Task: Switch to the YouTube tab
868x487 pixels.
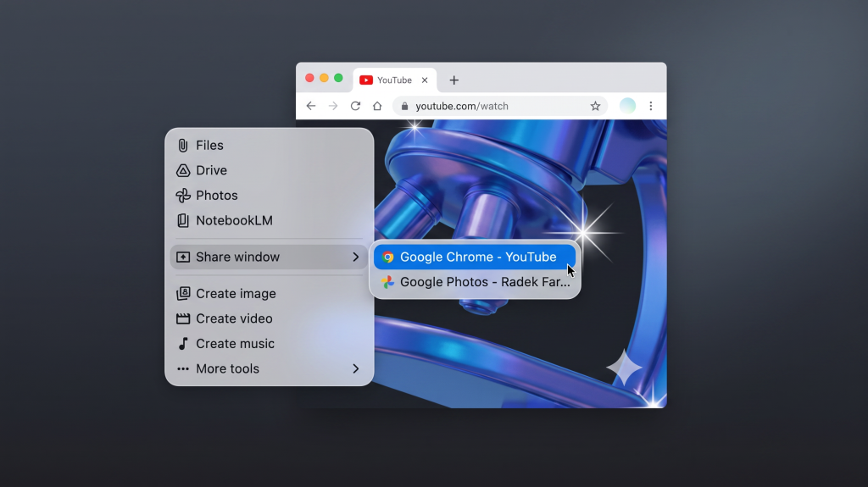Action: click(x=390, y=80)
